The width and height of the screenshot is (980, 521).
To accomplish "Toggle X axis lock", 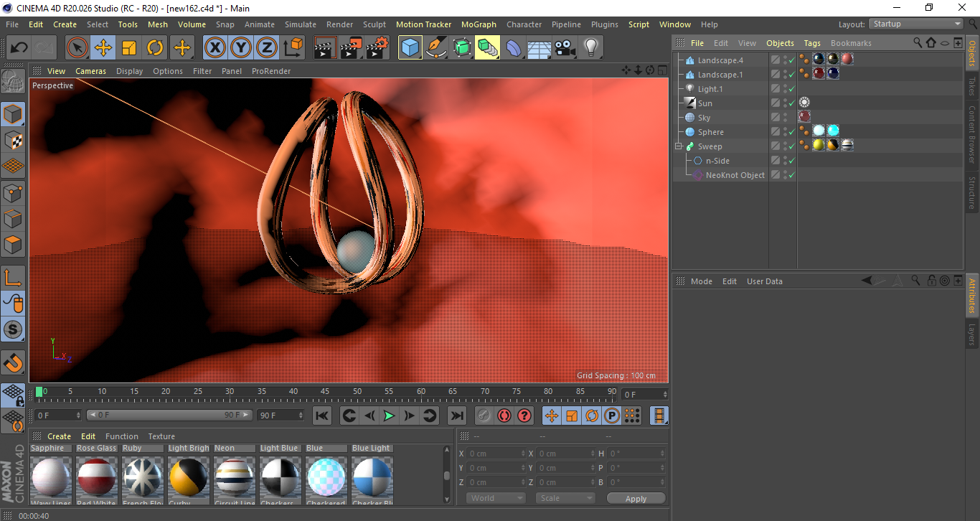I will coord(215,48).
